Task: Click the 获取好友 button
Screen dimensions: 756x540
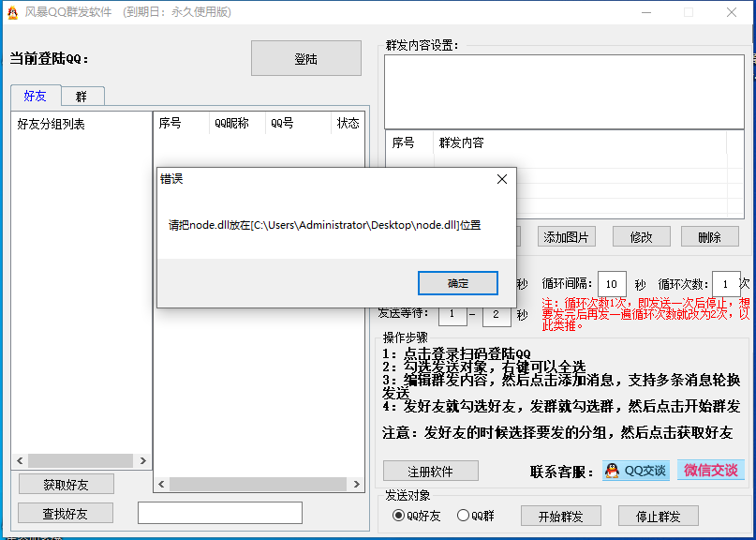Action: pos(67,484)
